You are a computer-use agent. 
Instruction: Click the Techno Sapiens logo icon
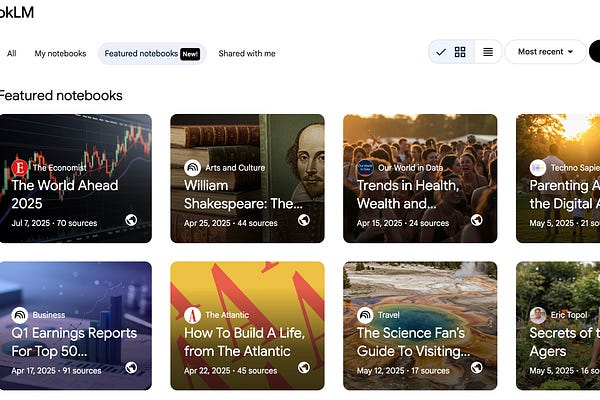pyautogui.click(x=538, y=167)
